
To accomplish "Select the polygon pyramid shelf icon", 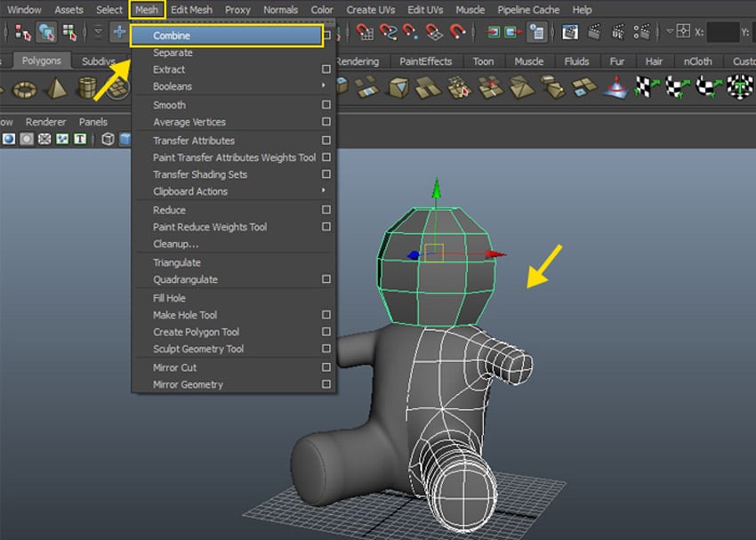I will pos(56,90).
